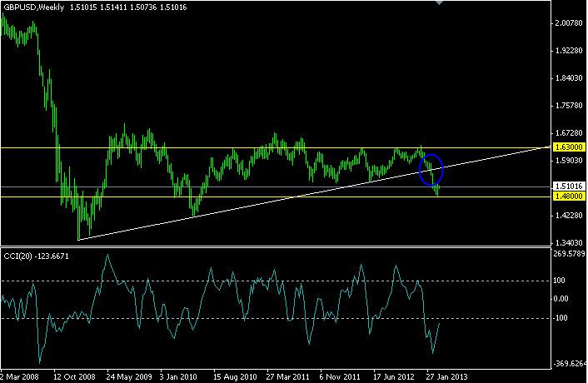Select the 1.48000 yellow price label
Screen dimensions: 588x383
[569, 196]
